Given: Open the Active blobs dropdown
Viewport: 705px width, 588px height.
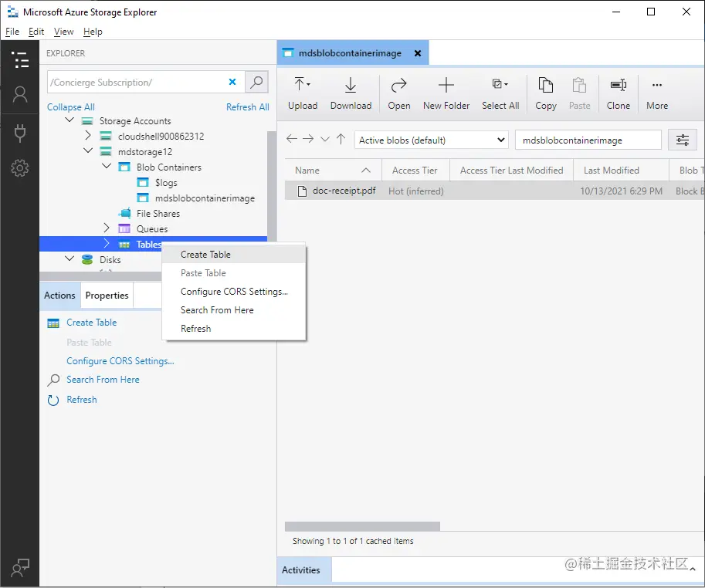Looking at the screenshot, I should (430, 140).
